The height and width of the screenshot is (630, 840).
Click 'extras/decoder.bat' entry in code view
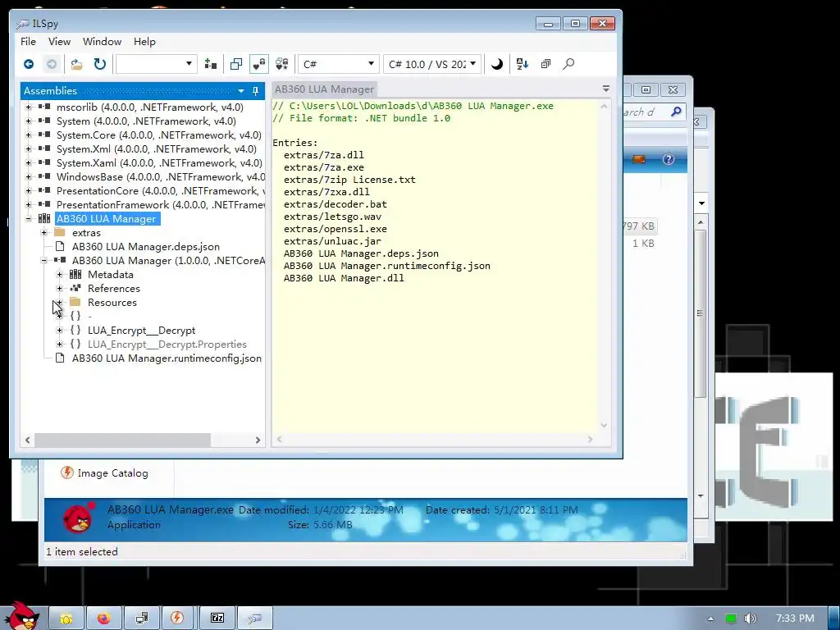(x=336, y=204)
